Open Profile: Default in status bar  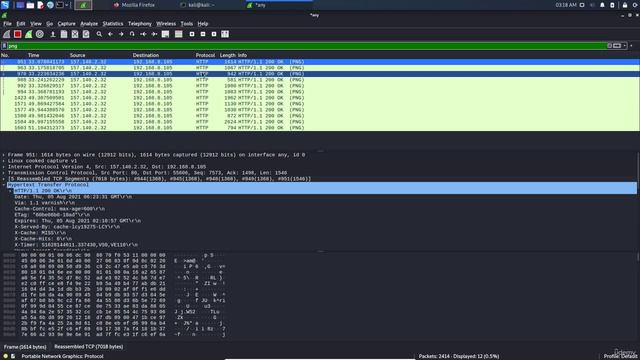[x=621, y=356]
